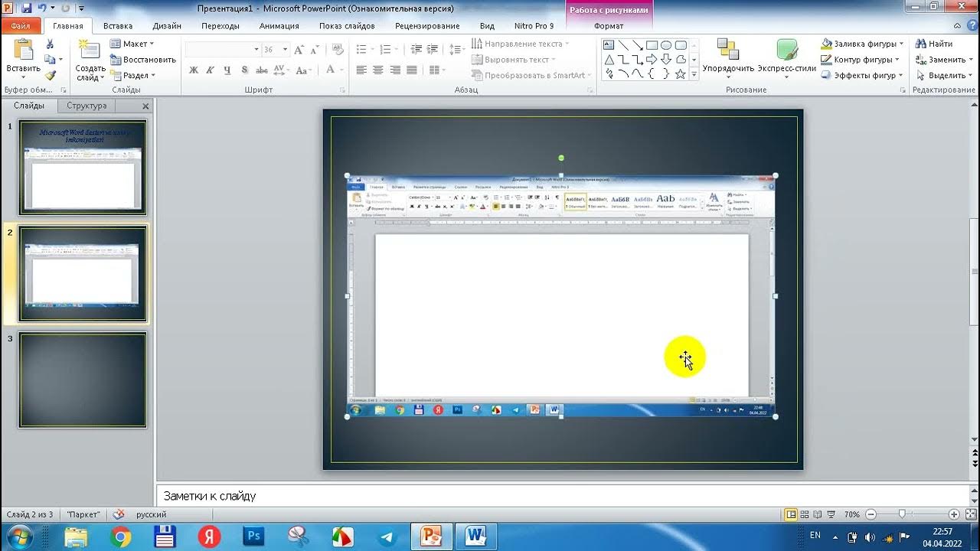The image size is (980, 551).
Task: Justify text in the Абзац group
Action: click(x=412, y=70)
